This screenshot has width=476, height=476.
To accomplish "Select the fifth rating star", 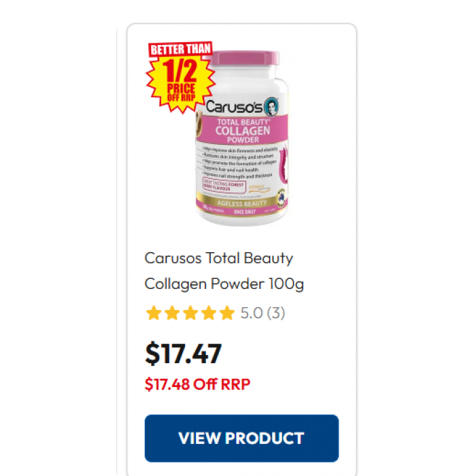I will (227, 313).
